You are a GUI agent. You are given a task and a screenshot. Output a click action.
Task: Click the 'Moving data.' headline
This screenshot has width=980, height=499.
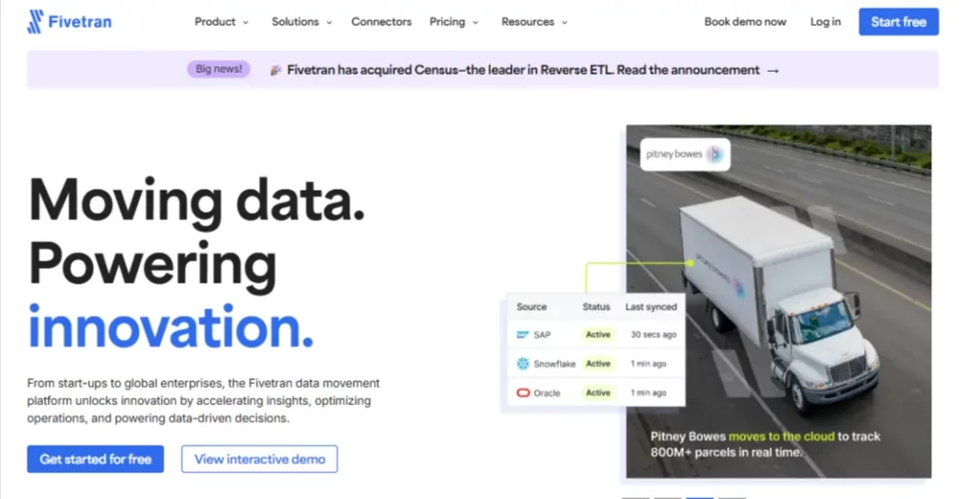196,201
